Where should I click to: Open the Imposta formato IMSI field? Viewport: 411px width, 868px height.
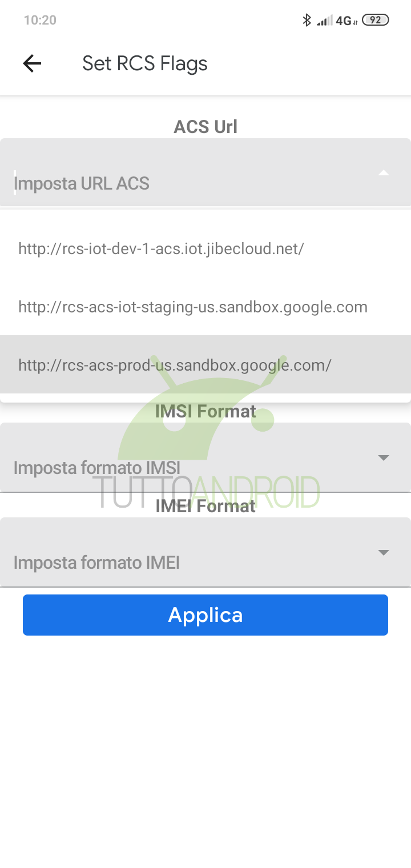[205, 457]
